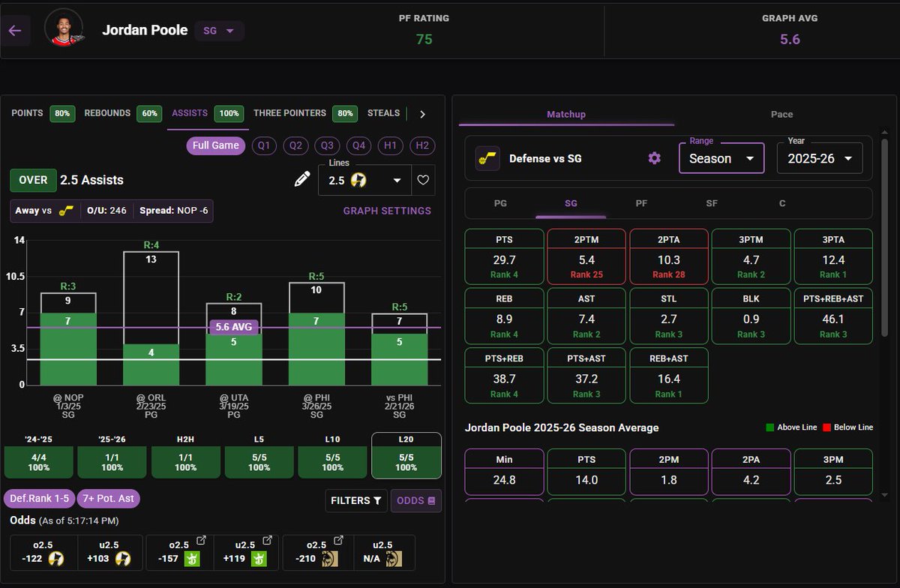This screenshot has height=588, width=900.
Task: Select the PG position tab
Action: tap(500, 203)
